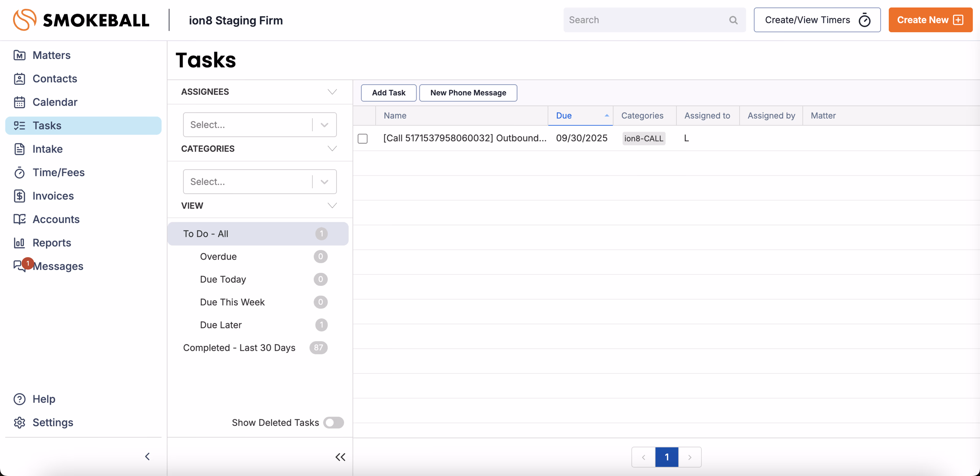
Task: Click the search magnifier icon
Action: coord(733,20)
